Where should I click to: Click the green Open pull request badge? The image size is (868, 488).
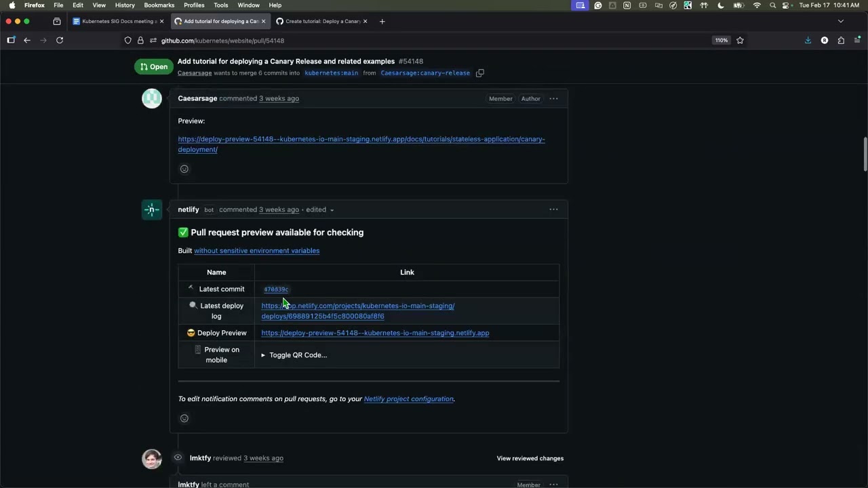coord(154,66)
